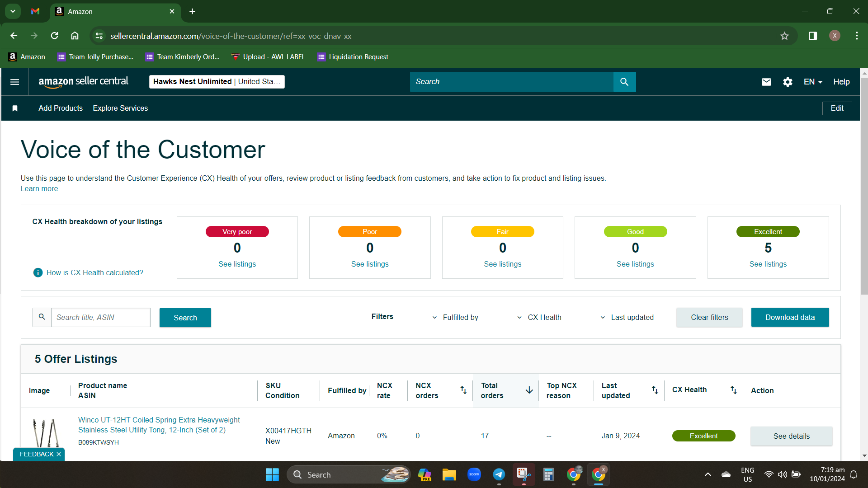Click magnifier icon in title ASIN search
Screen dimensions: 868x488
(x=42, y=317)
